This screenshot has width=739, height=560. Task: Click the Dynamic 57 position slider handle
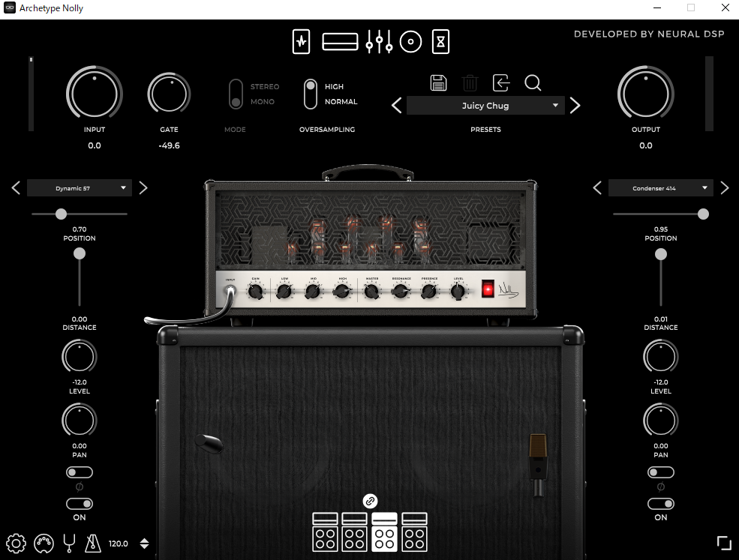[x=61, y=214]
